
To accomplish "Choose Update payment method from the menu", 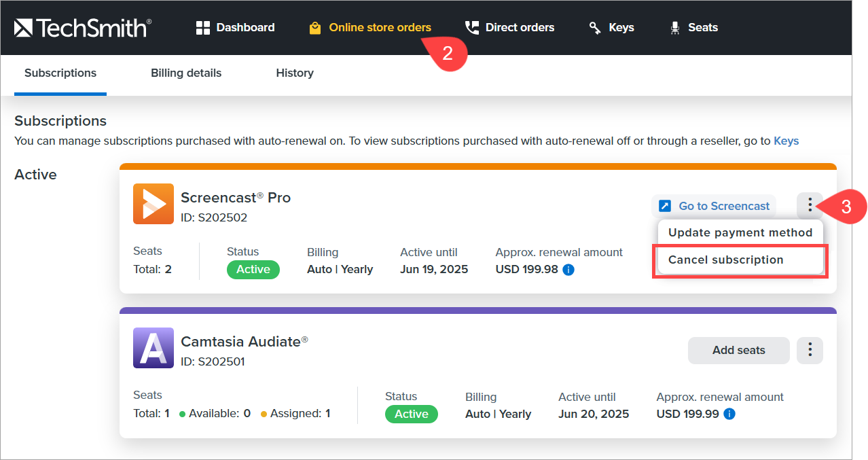I will point(740,232).
